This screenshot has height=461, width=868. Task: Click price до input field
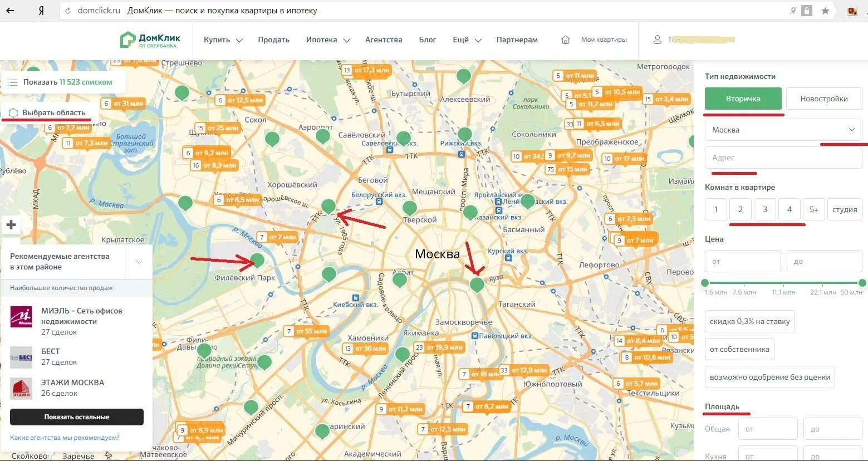pos(825,261)
